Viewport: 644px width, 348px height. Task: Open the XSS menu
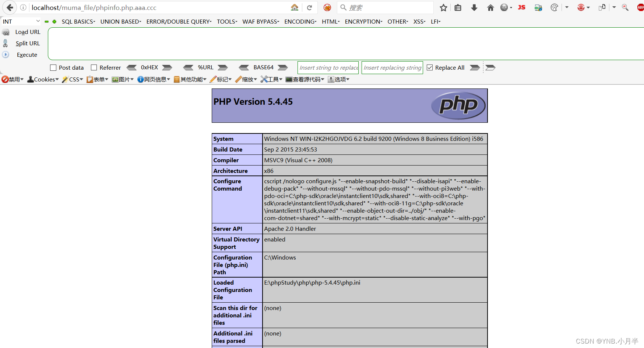419,22
